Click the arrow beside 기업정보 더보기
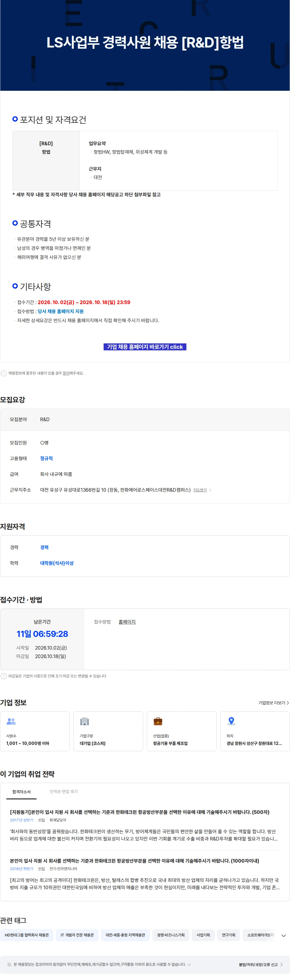Viewport: 290px width, 980px height. (288, 703)
